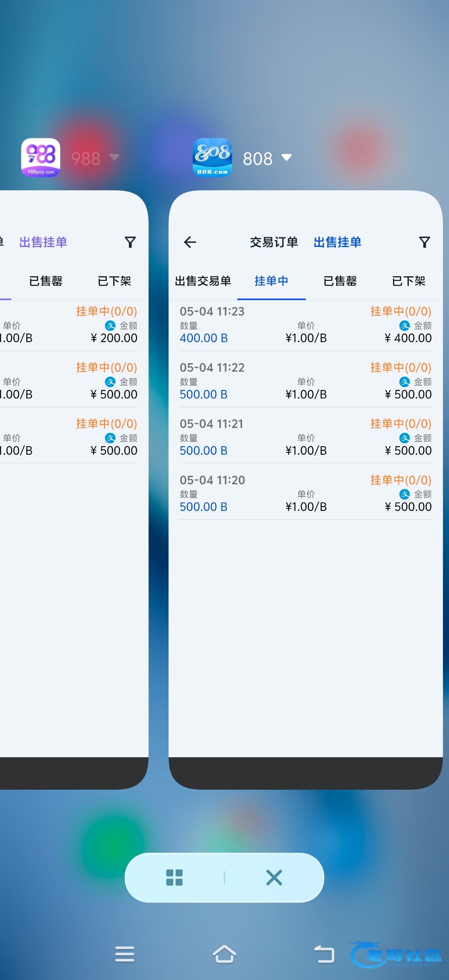Image resolution: width=449 pixels, height=980 pixels.
Task: Select the 出售交易单 tab
Action: coord(203,281)
